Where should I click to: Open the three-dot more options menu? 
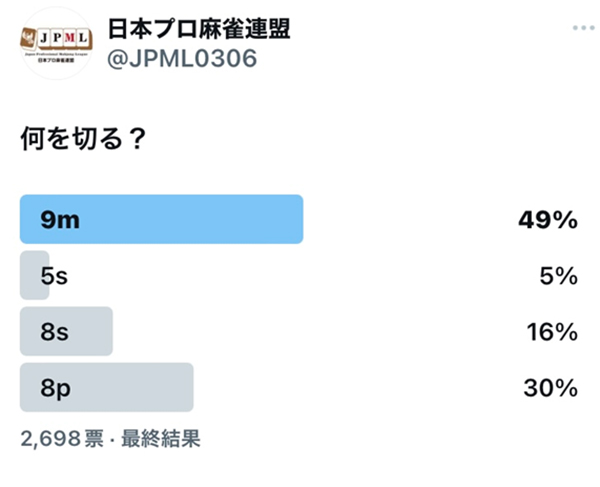(x=584, y=28)
